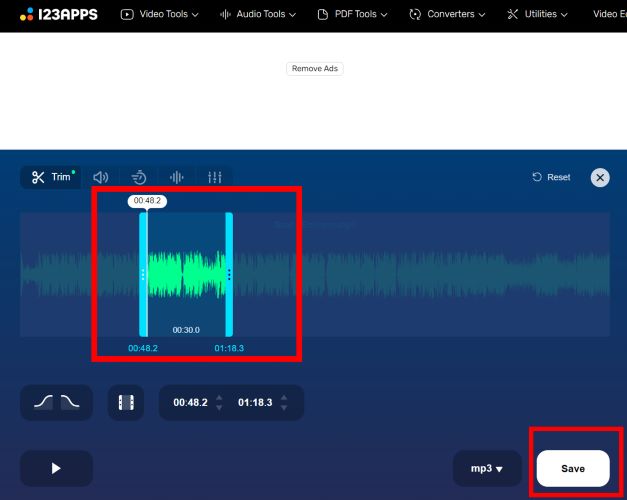This screenshot has width=627, height=500.
Task: Open the Video Tools menu
Action: click(x=160, y=14)
